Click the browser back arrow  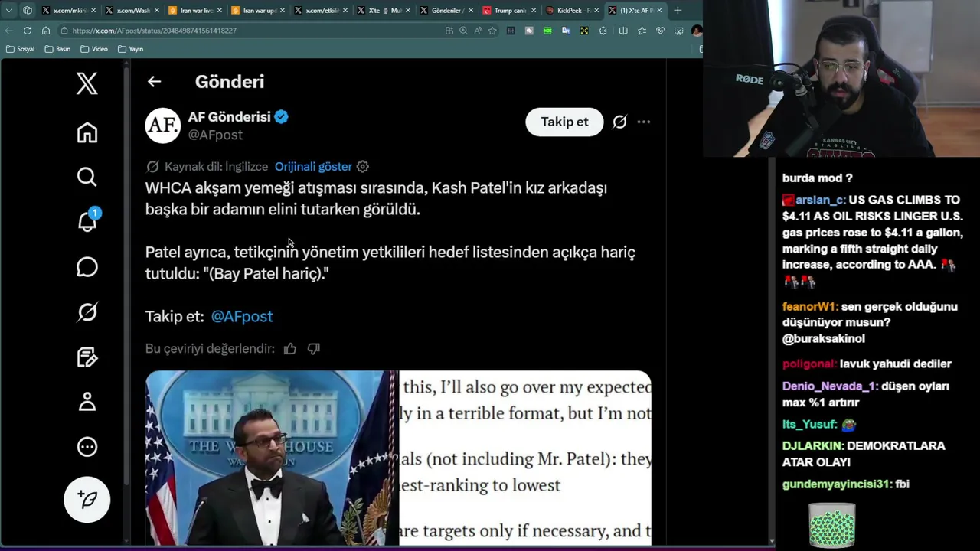[8, 31]
